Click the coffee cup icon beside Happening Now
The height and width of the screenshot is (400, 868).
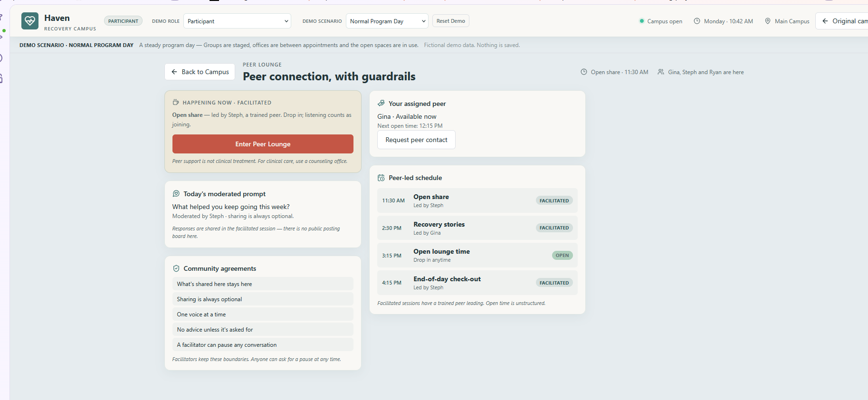pos(176,102)
